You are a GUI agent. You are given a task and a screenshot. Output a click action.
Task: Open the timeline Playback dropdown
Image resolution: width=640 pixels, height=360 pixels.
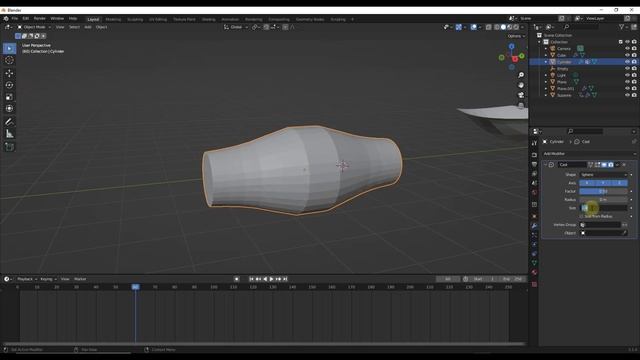(x=27, y=279)
